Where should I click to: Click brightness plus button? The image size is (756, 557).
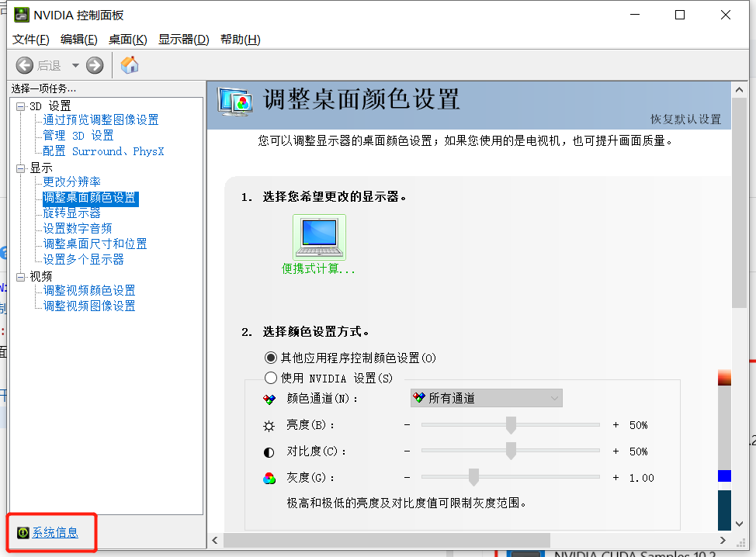click(x=616, y=425)
